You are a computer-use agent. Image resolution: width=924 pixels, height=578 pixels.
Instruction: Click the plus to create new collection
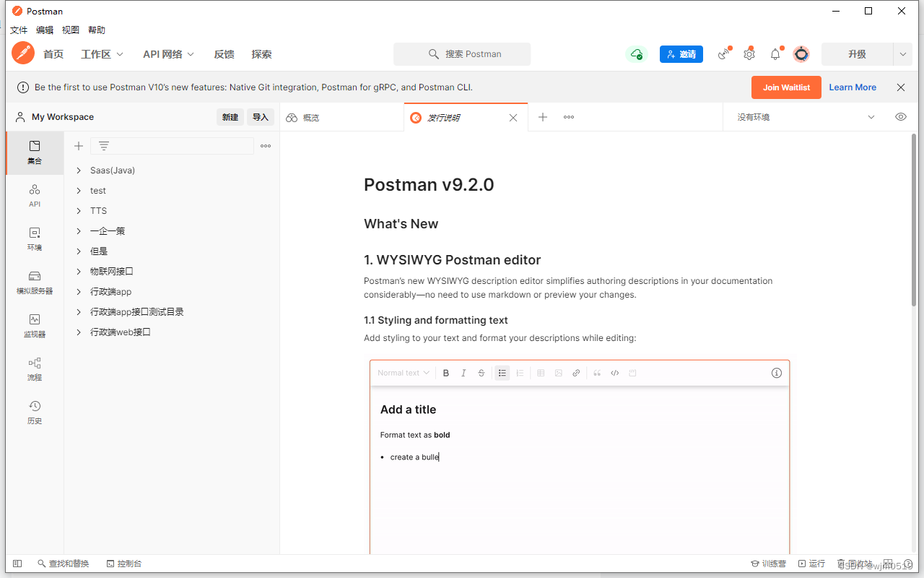point(79,146)
